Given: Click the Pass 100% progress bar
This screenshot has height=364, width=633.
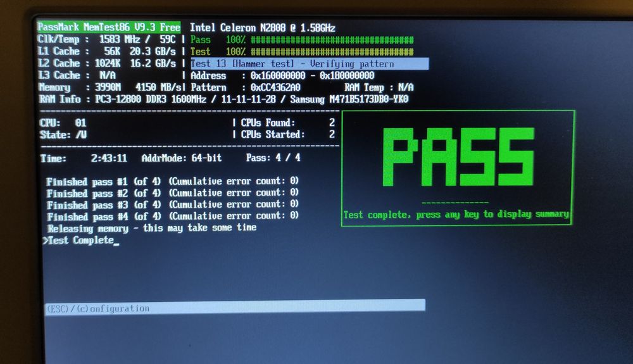Looking at the screenshot, I should [x=302, y=39].
